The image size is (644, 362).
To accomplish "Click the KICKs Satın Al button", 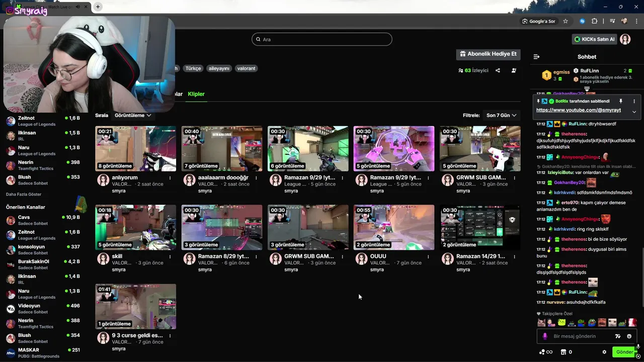I will pos(594,39).
